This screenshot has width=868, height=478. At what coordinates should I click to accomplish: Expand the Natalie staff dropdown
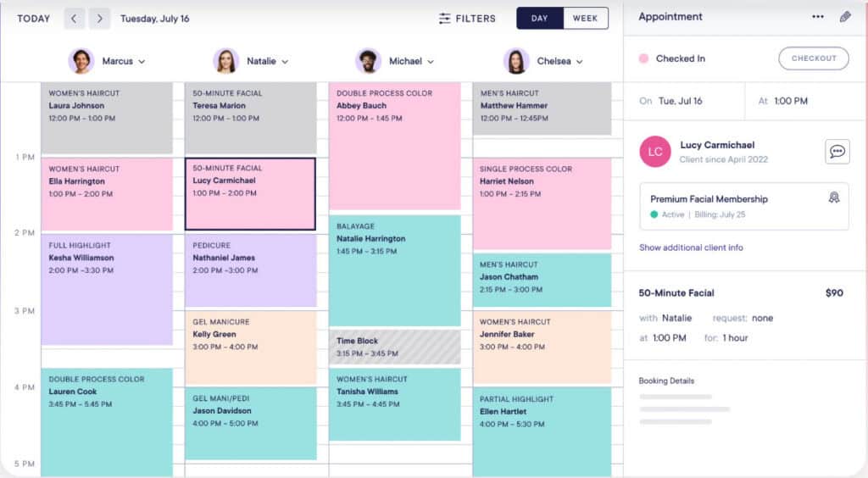[285, 62]
